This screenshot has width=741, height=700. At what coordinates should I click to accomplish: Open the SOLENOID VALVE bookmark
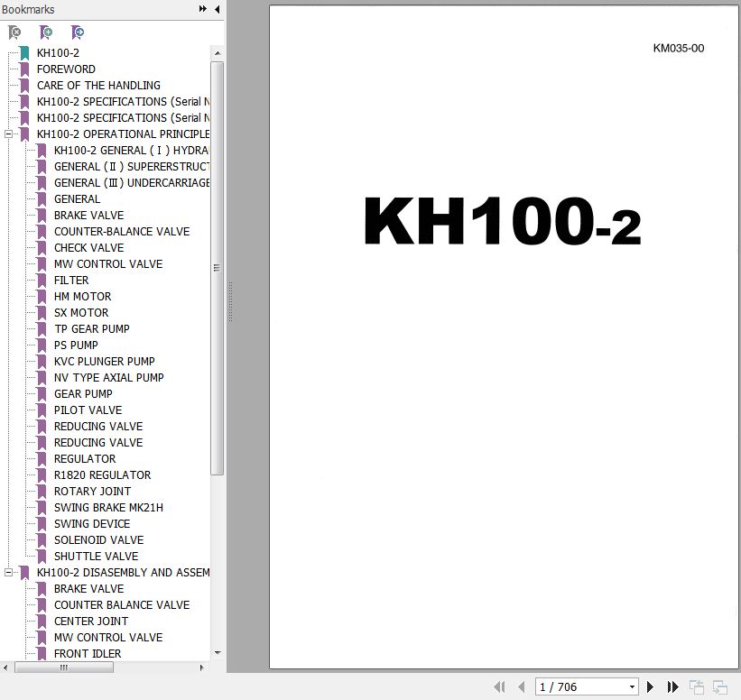point(98,539)
